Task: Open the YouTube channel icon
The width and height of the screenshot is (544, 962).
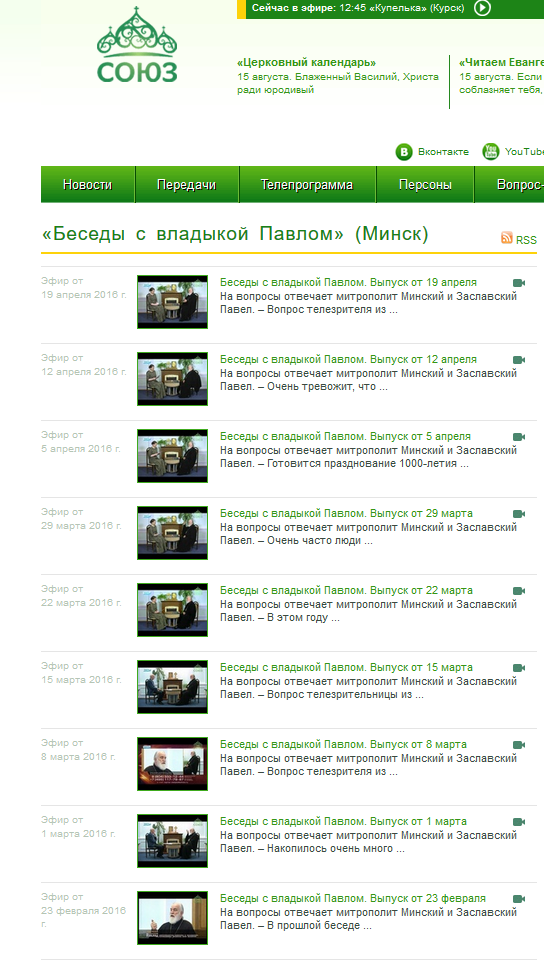Action: [x=491, y=152]
